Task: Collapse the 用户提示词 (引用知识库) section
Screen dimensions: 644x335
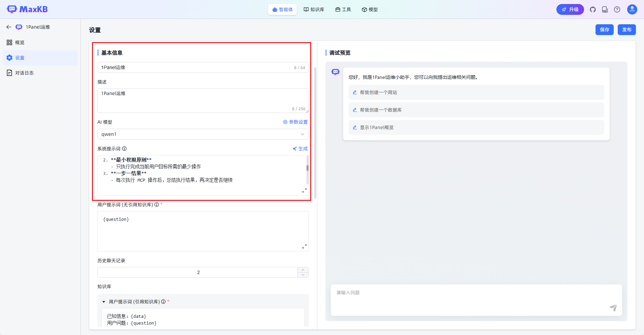Action: pos(104,302)
